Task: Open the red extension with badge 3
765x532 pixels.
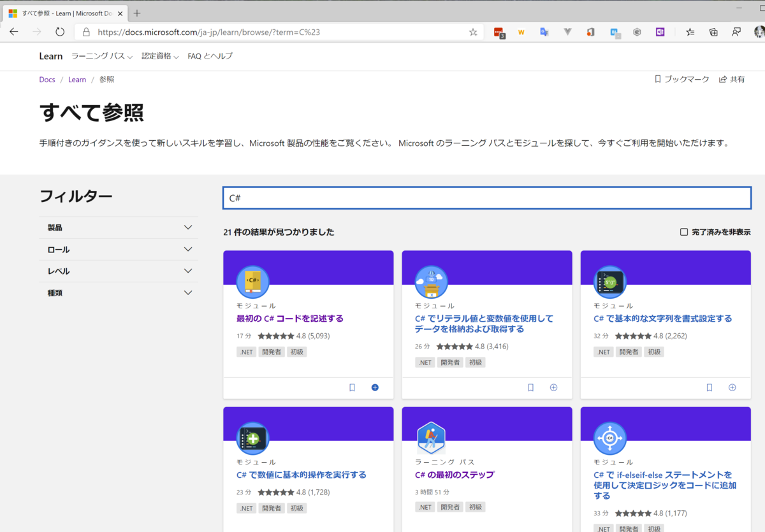Action: (x=499, y=32)
